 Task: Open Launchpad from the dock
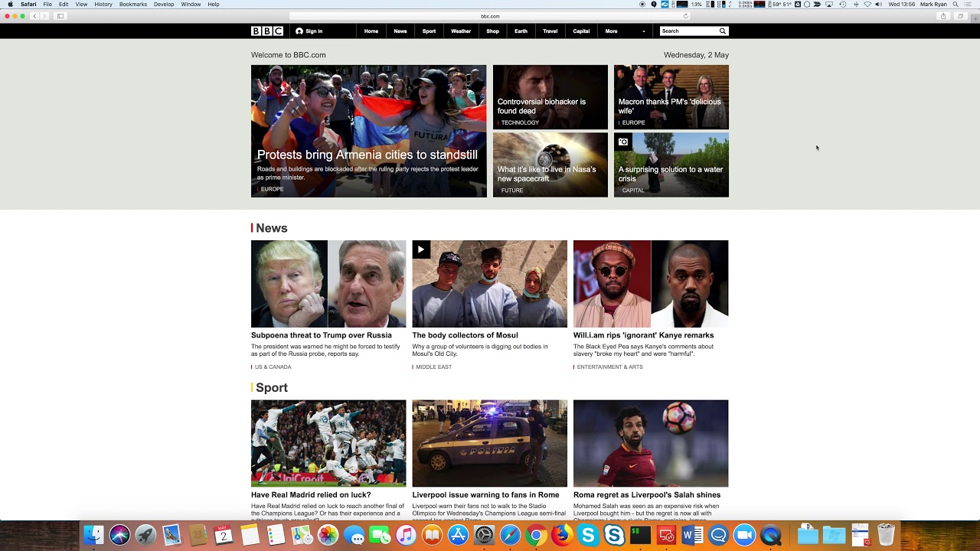145,535
